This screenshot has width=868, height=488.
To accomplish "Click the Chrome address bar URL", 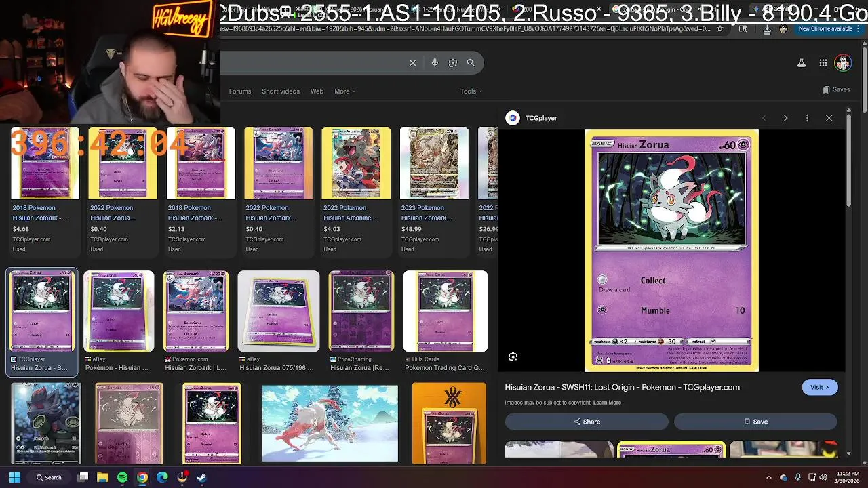I will pyautogui.click(x=465, y=29).
